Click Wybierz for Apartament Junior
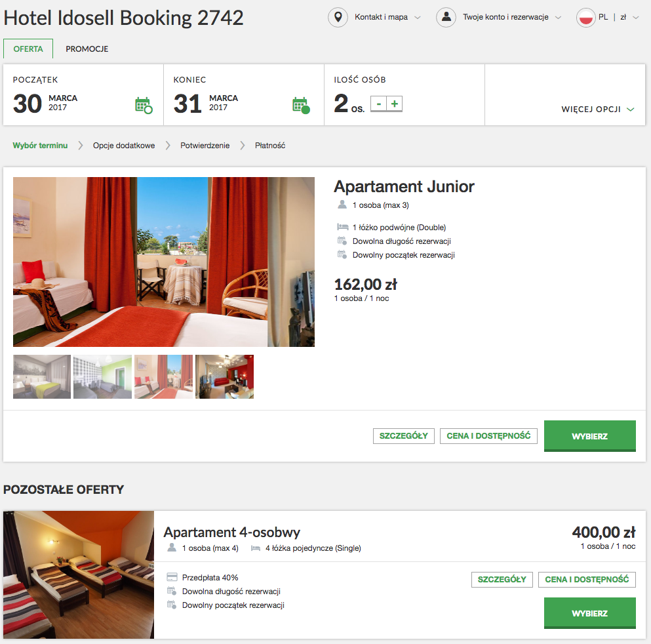Screen dimensions: 651x644 pos(589,436)
